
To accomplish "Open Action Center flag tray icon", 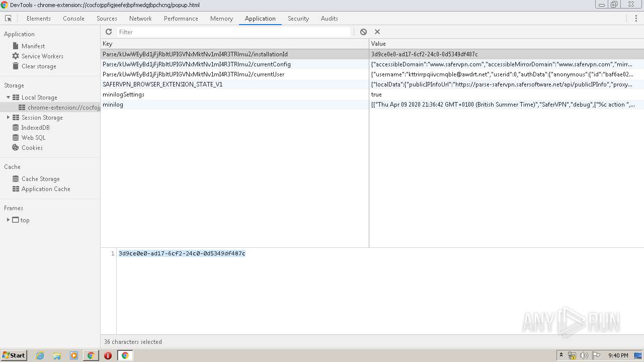I will [596, 355].
